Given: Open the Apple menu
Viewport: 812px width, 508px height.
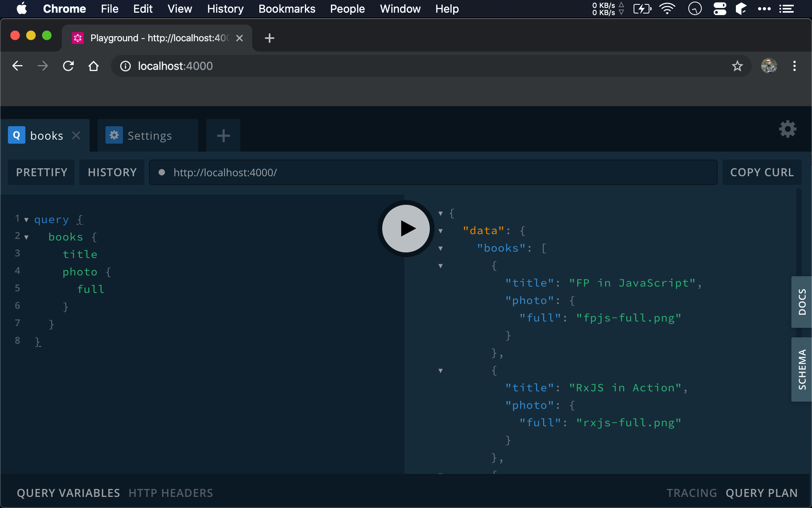Looking at the screenshot, I should pyautogui.click(x=22, y=8).
